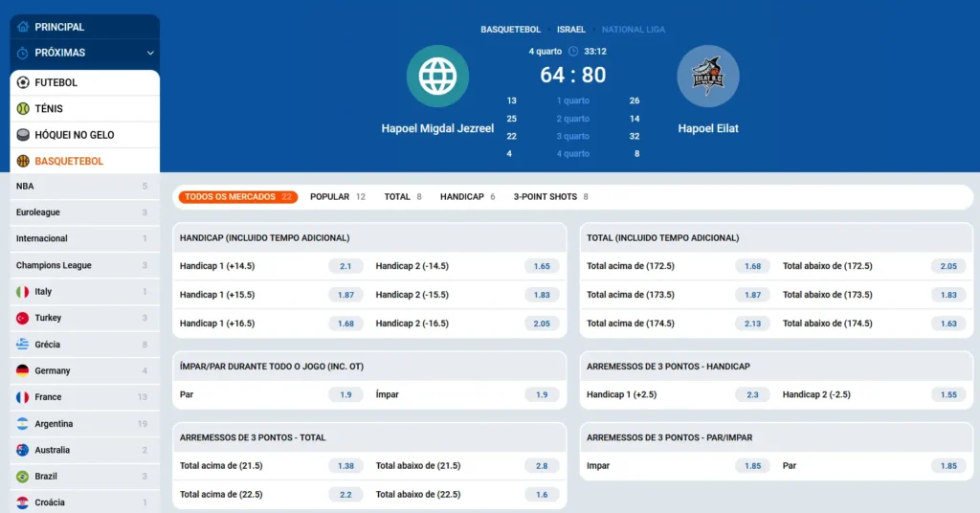
Task: Click the Greece flag icon
Action: (x=23, y=345)
